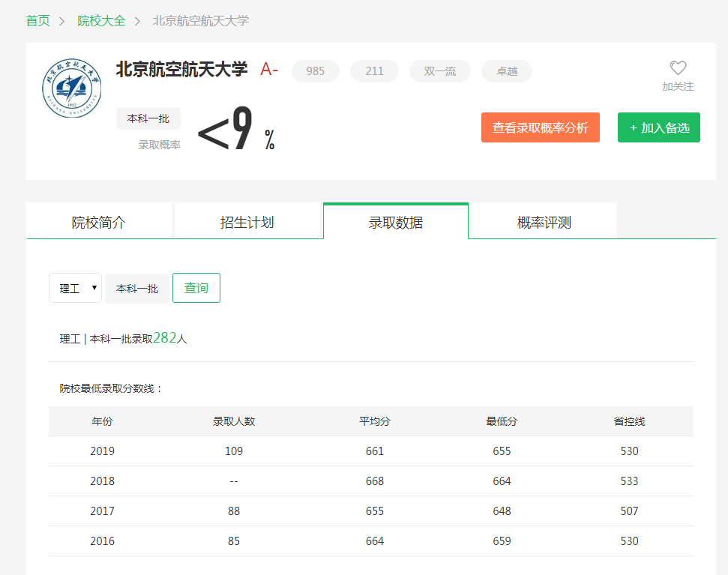Select the 2018 row year cell

coord(102,481)
